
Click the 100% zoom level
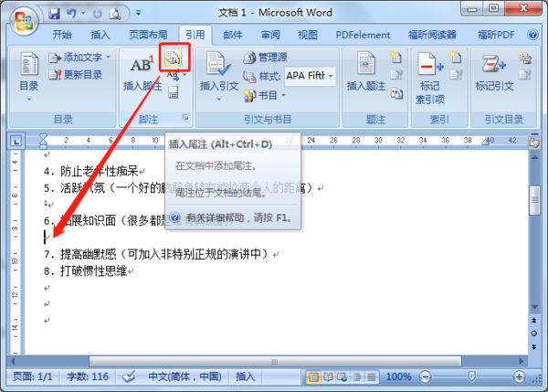click(398, 376)
